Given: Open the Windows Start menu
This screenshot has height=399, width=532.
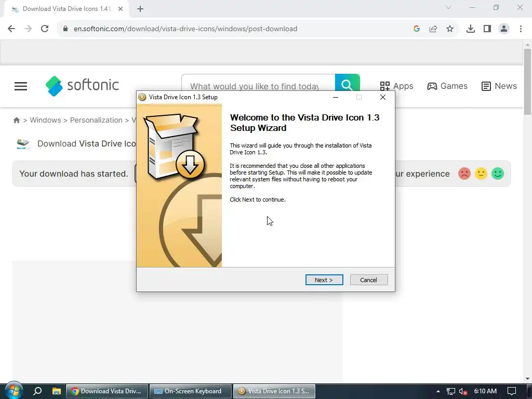Looking at the screenshot, I should 14,391.
